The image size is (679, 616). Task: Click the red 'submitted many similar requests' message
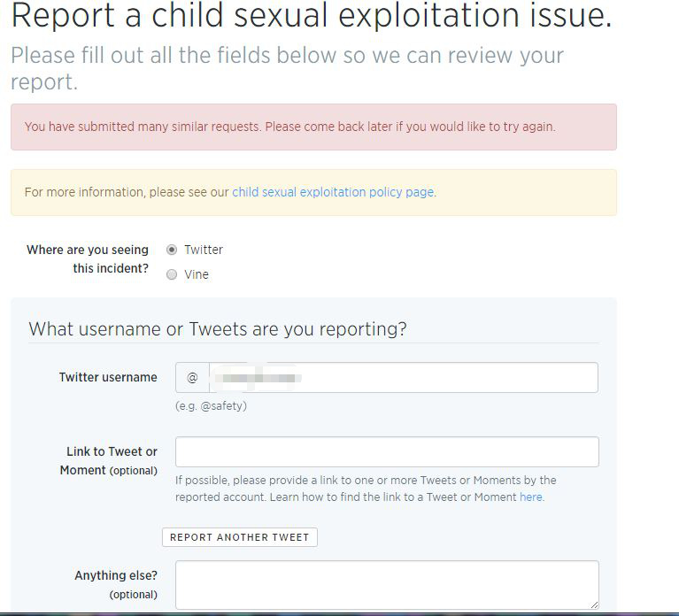313,127
